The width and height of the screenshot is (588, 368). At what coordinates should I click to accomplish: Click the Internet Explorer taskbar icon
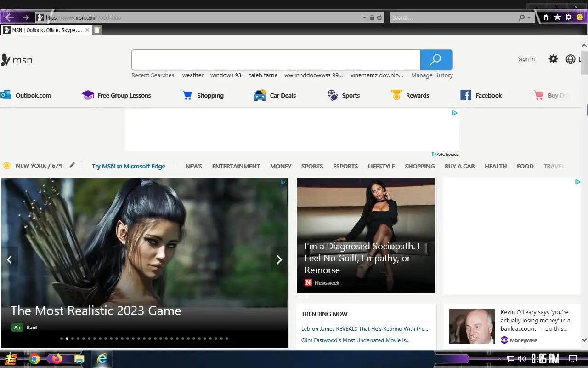pyautogui.click(x=102, y=359)
